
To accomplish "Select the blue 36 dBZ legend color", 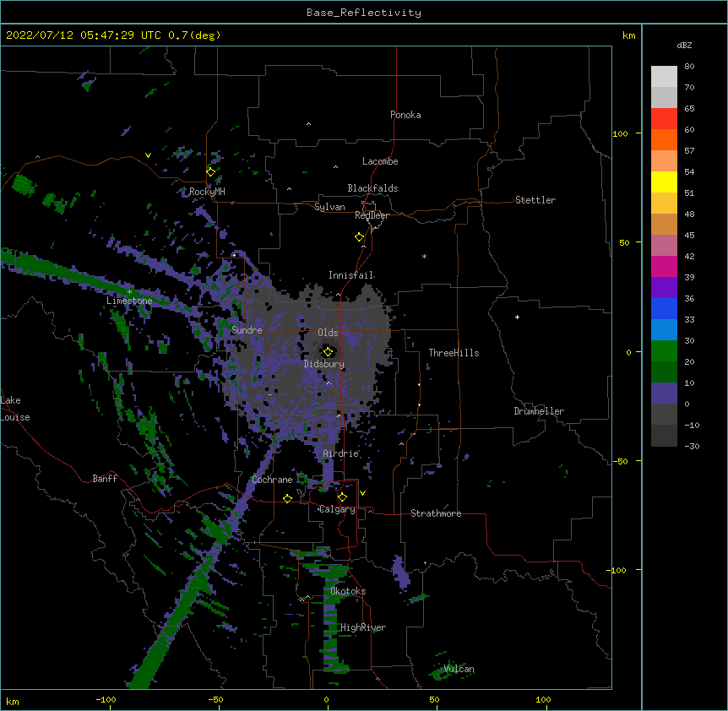I will click(664, 308).
